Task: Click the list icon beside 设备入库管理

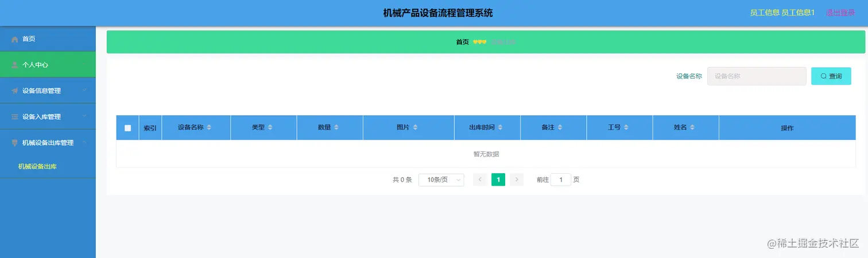Action: (15, 117)
